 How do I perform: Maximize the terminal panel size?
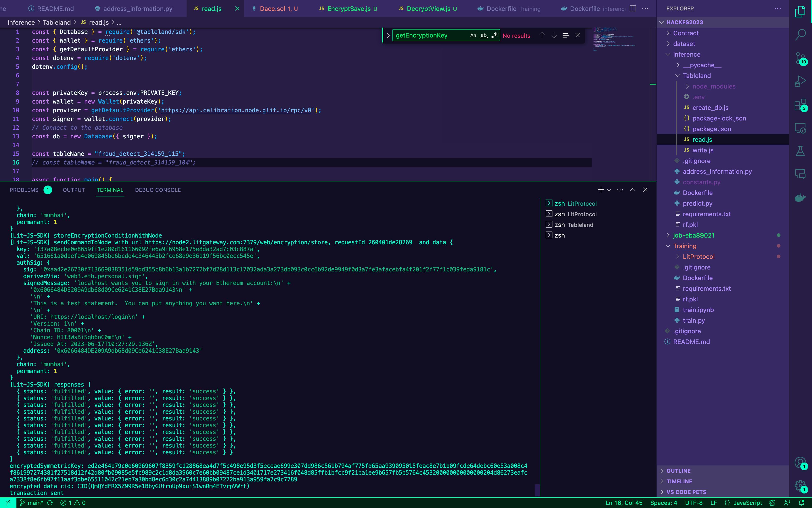click(x=632, y=190)
